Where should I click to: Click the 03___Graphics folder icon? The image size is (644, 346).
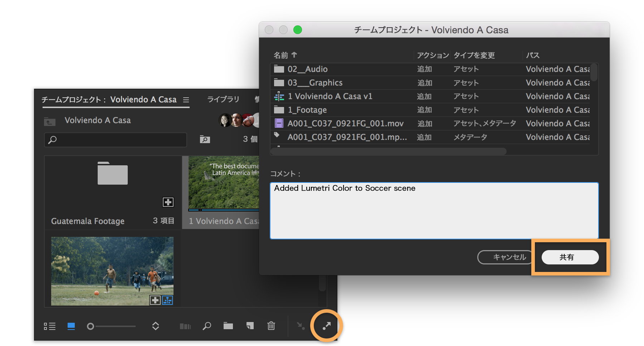(x=279, y=83)
